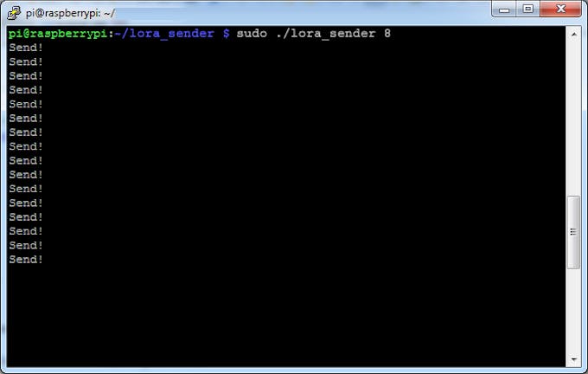The image size is (588, 374).
Task: Click the empty title bar area
Action: (300, 13)
